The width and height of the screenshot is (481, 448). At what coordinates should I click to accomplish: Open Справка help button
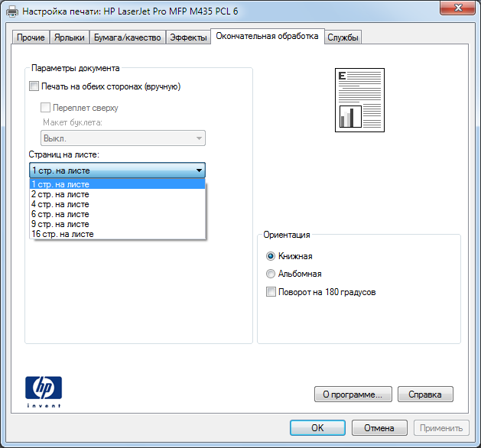point(425,394)
